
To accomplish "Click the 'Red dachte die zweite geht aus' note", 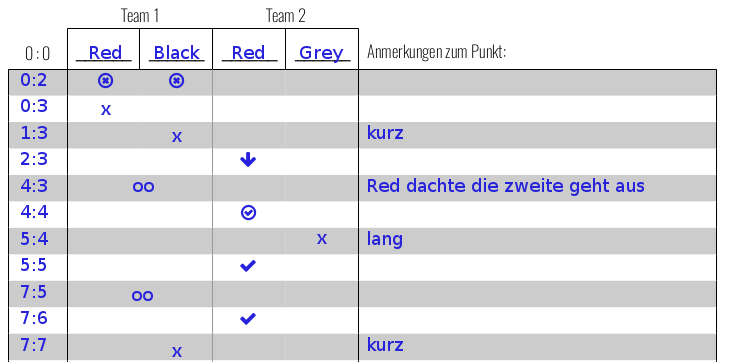I will [506, 186].
